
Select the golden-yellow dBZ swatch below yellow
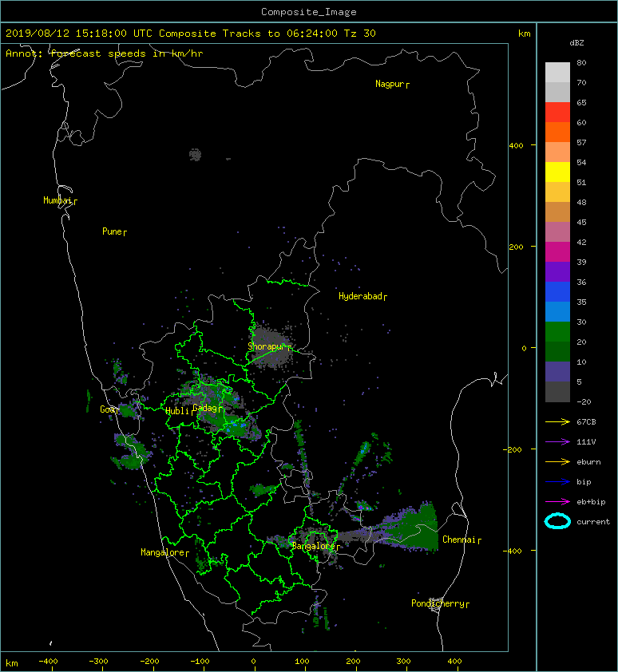[x=557, y=192]
